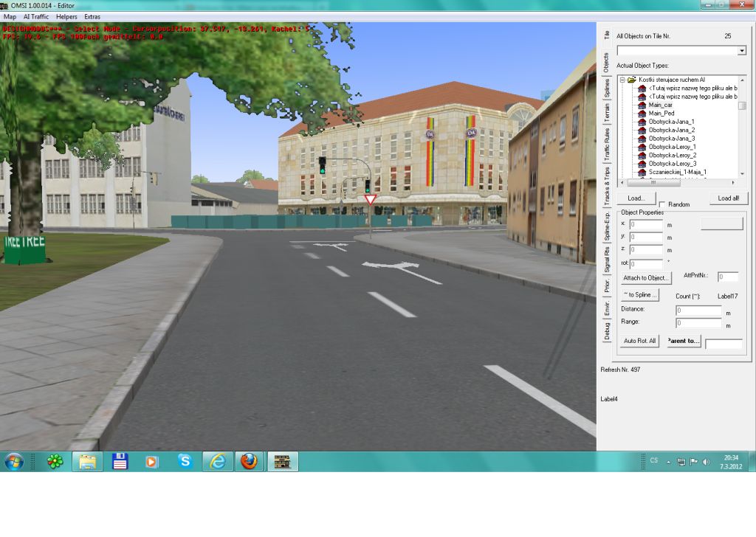This screenshot has width=756, height=537.
Task: Launch Firefox from the taskbar
Action: pos(250,462)
